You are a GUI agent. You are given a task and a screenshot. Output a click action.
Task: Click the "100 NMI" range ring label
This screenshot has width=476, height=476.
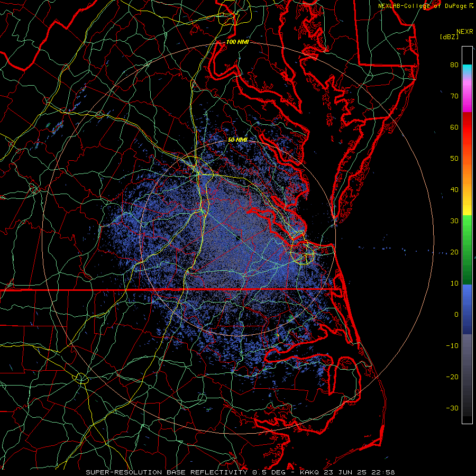point(237,42)
